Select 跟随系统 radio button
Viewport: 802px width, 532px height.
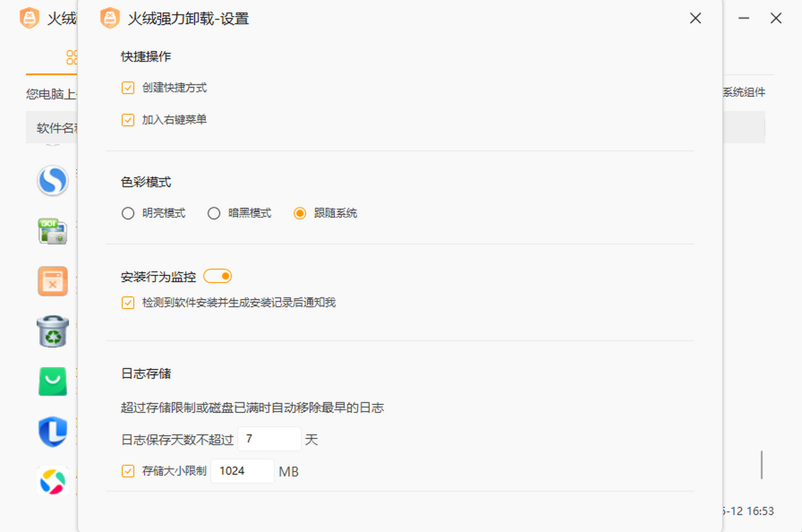click(299, 213)
